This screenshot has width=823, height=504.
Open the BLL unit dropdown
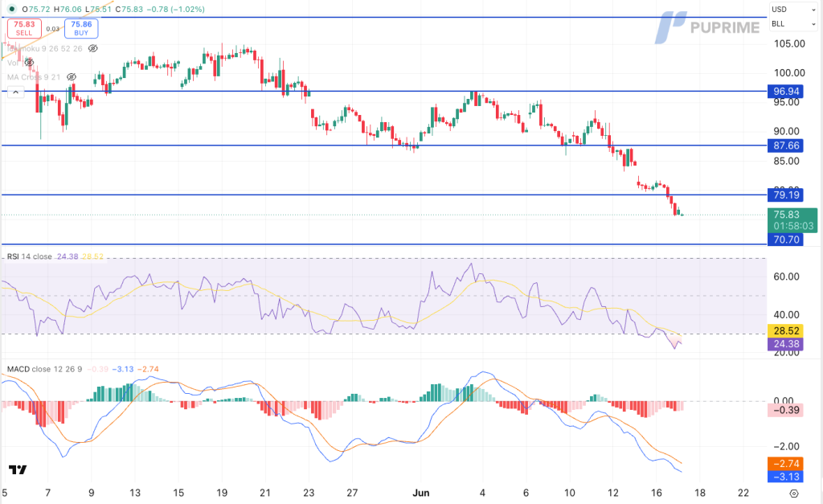[793, 24]
